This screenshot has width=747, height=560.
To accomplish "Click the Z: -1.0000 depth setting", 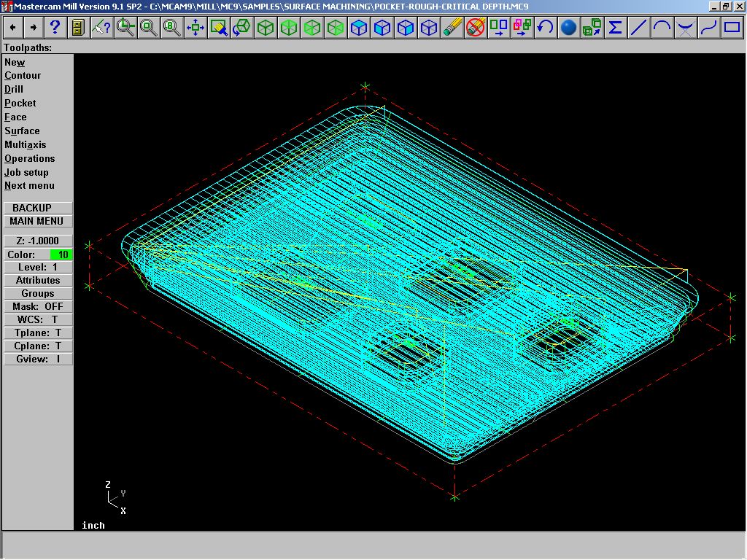I will coord(38,241).
